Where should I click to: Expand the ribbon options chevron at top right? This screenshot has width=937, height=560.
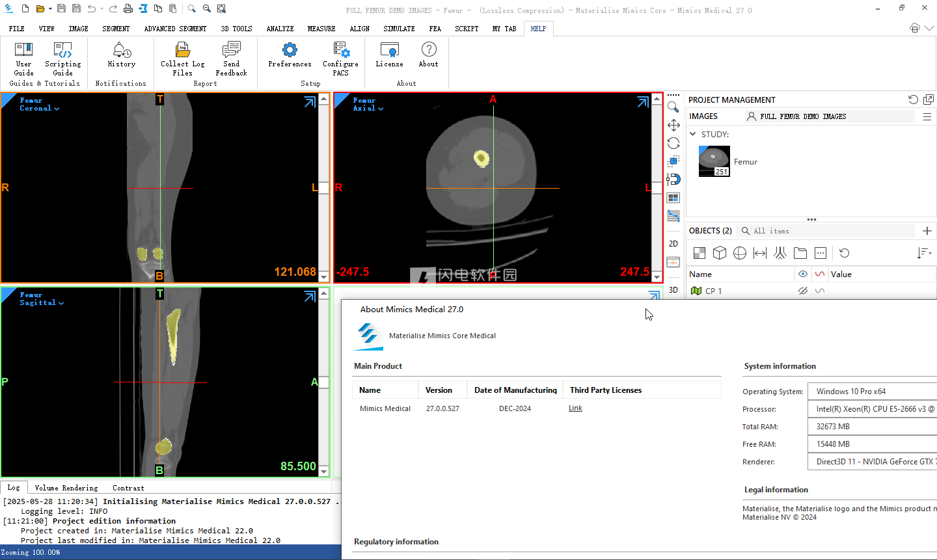point(929,28)
